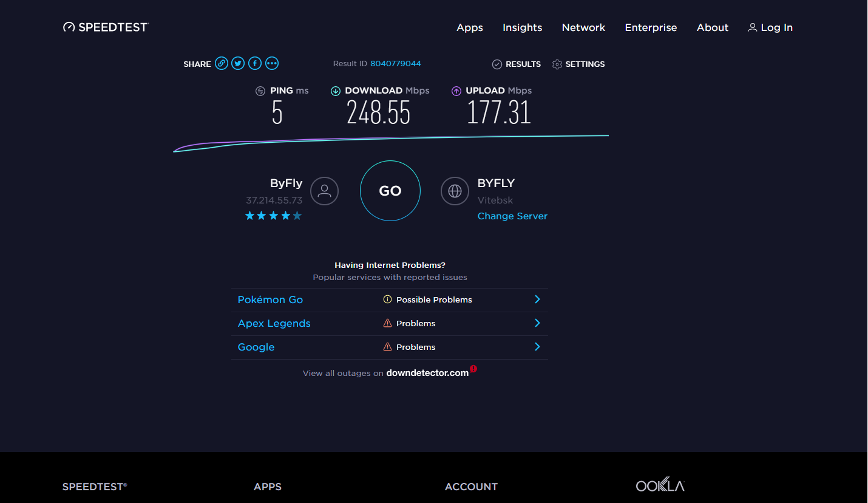The image size is (868, 503).
Task: Click the Pokémon Go possible problems info icon
Action: click(x=387, y=299)
